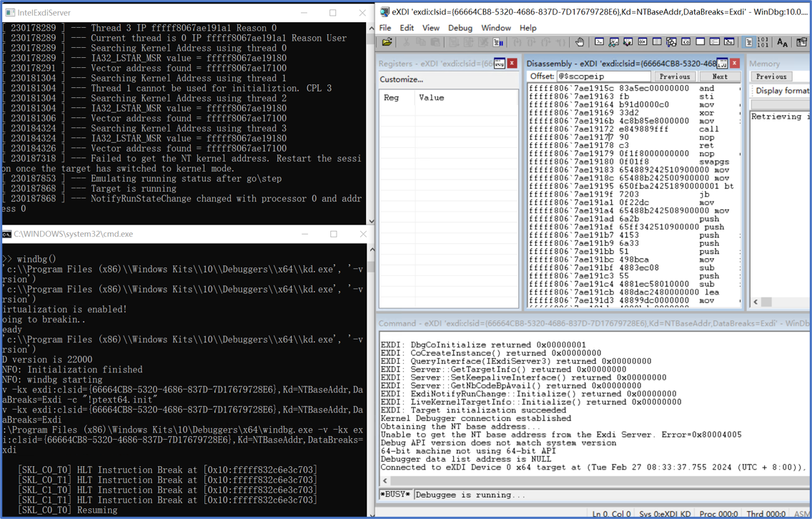
Task: Click Next in the Disassembly panel
Action: click(x=719, y=76)
